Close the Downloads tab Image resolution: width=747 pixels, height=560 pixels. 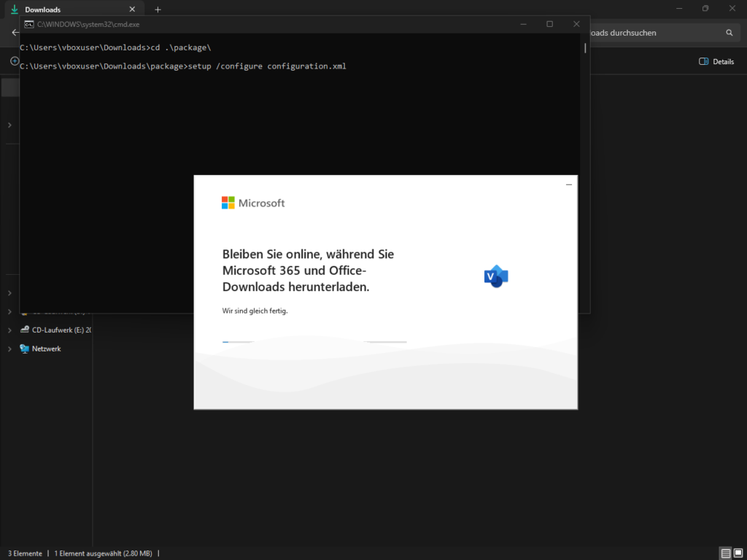click(x=132, y=9)
